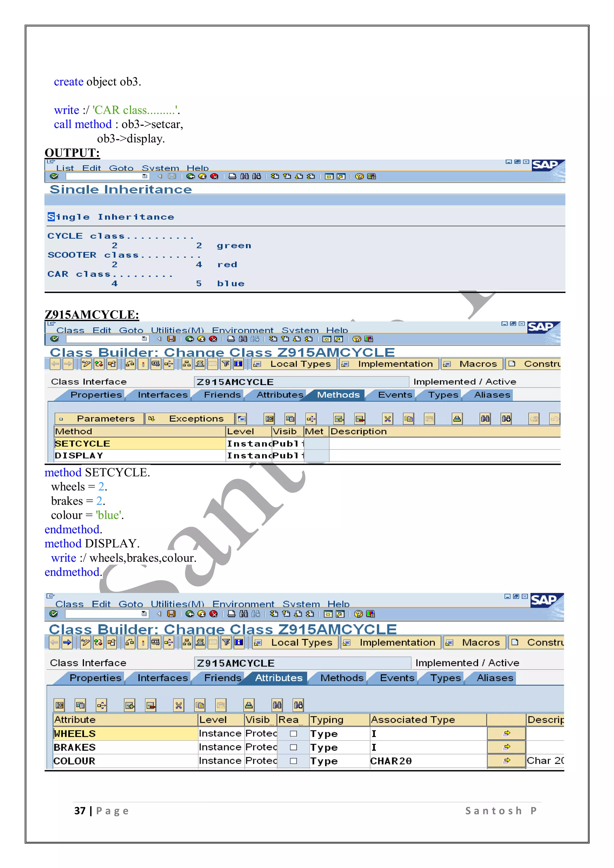614x868 pixels.
Task: Click the yellow Exit arrow icon in the Methods tab window toolbar
Action: point(201,339)
